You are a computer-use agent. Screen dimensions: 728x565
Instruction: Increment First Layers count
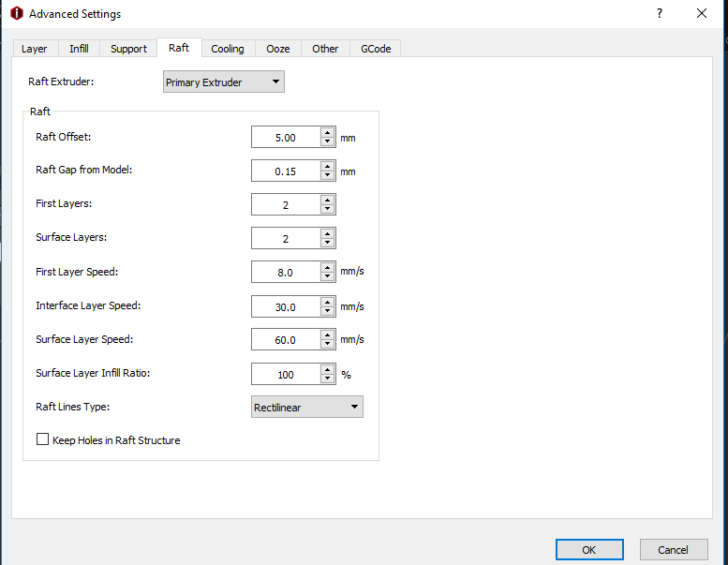328,200
